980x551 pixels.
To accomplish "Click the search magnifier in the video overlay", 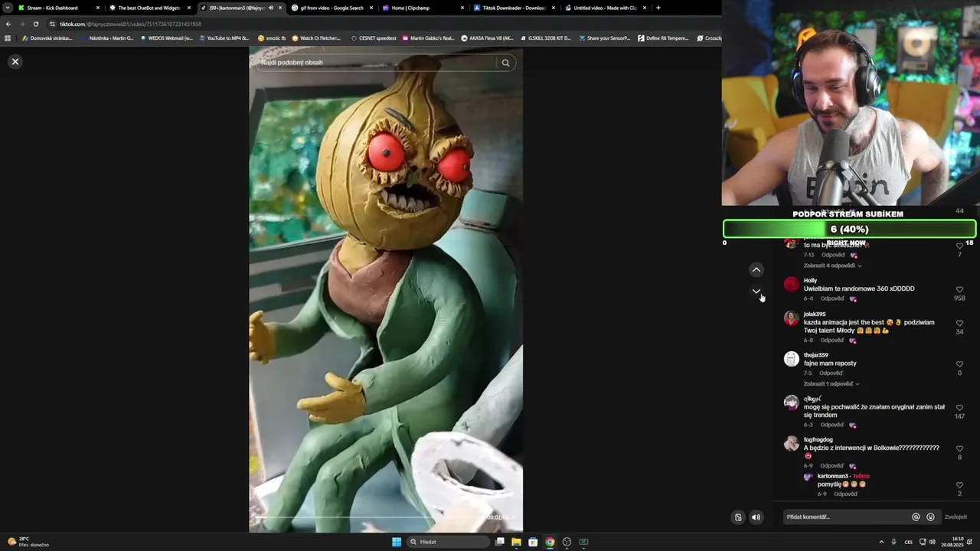I will coord(505,63).
